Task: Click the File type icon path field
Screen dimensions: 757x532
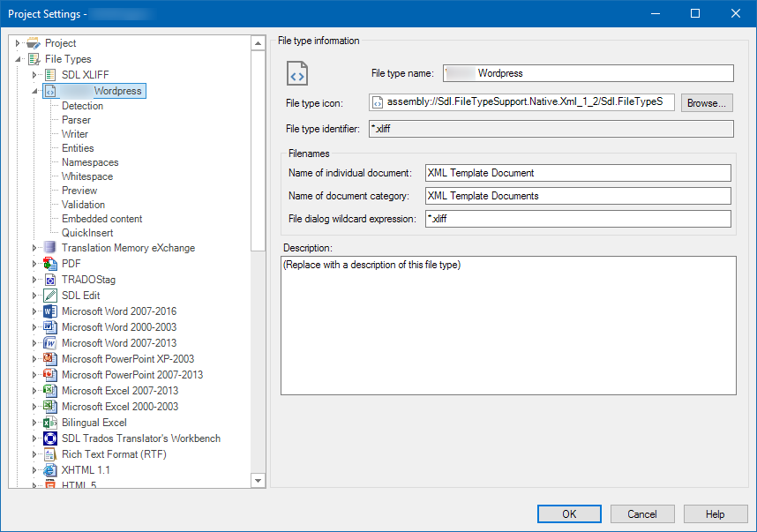Action: pyautogui.click(x=522, y=102)
